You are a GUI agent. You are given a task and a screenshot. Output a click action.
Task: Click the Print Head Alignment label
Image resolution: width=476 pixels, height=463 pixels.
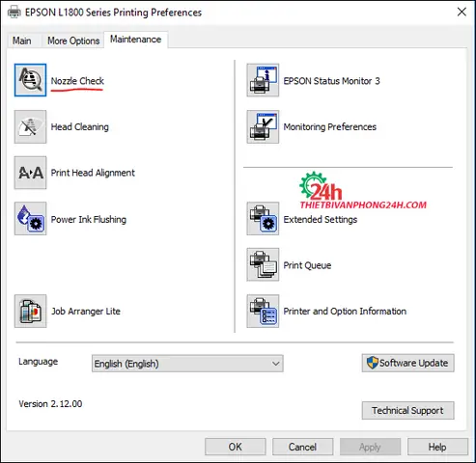tap(93, 173)
